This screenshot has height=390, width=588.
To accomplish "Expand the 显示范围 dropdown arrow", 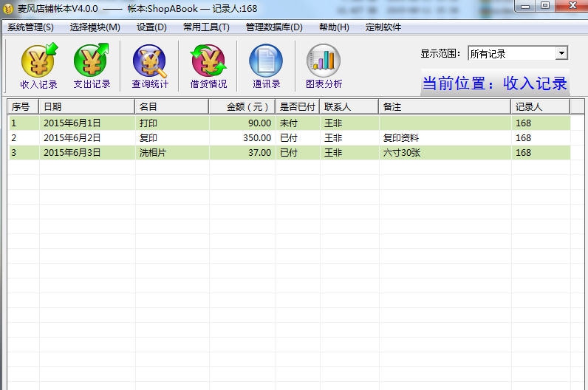I will pyautogui.click(x=561, y=53).
